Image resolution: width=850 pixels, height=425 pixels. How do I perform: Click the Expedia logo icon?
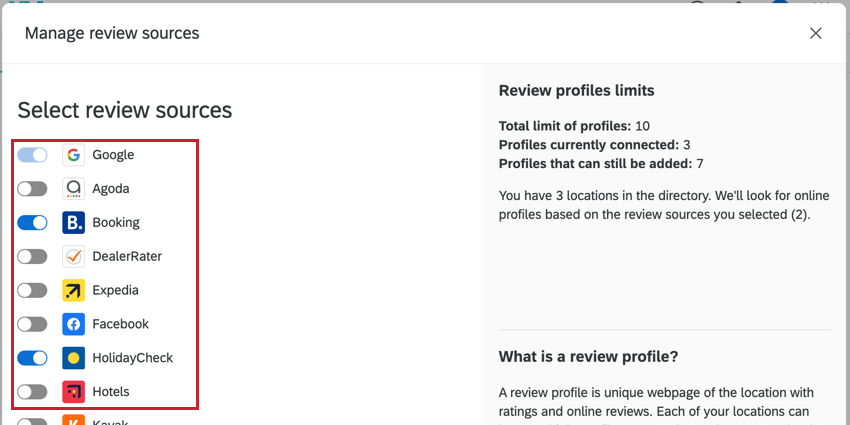click(x=73, y=291)
